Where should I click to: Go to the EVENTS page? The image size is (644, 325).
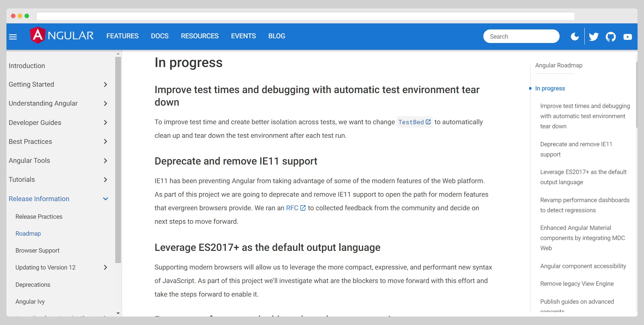coord(243,36)
